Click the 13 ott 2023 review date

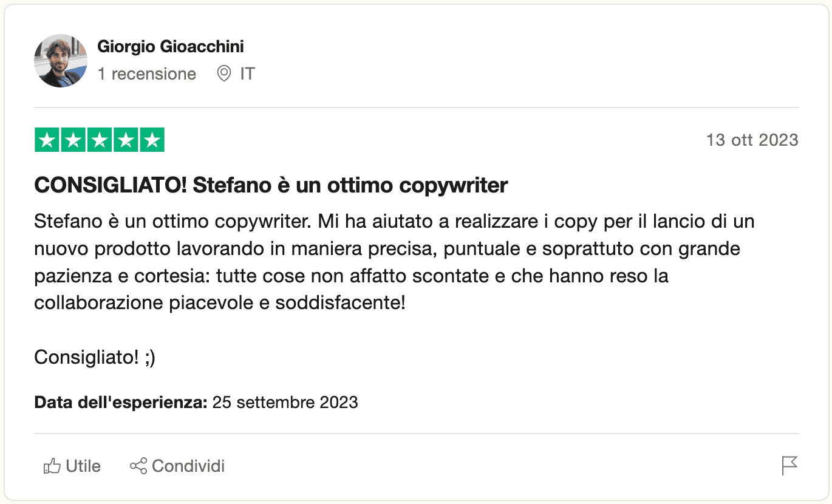coord(752,140)
